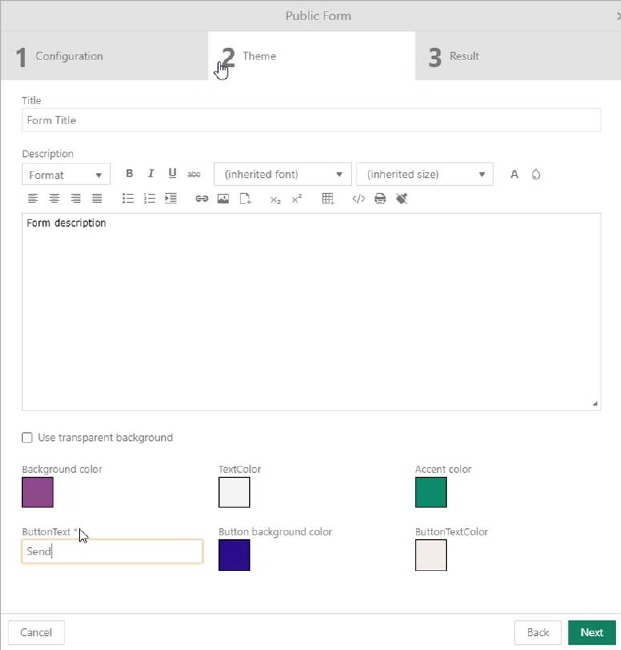Viewport: 621px width, 650px height.
Task: Open the inherited size dropdown
Action: click(424, 175)
